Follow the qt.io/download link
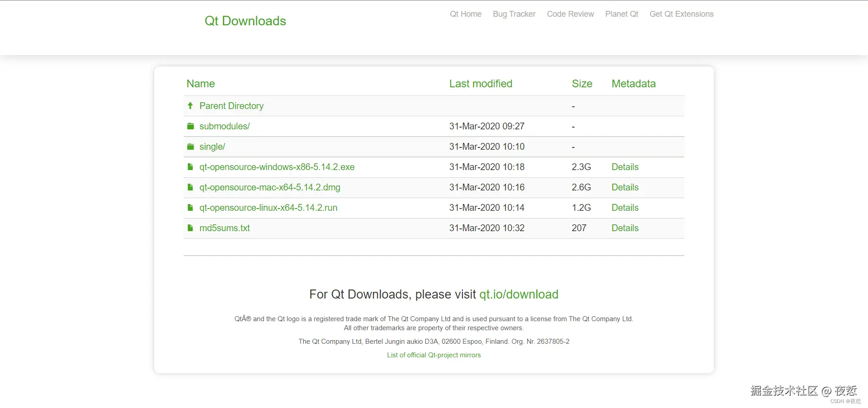This screenshot has width=868, height=408. pyautogui.click(x=519, y=294)
